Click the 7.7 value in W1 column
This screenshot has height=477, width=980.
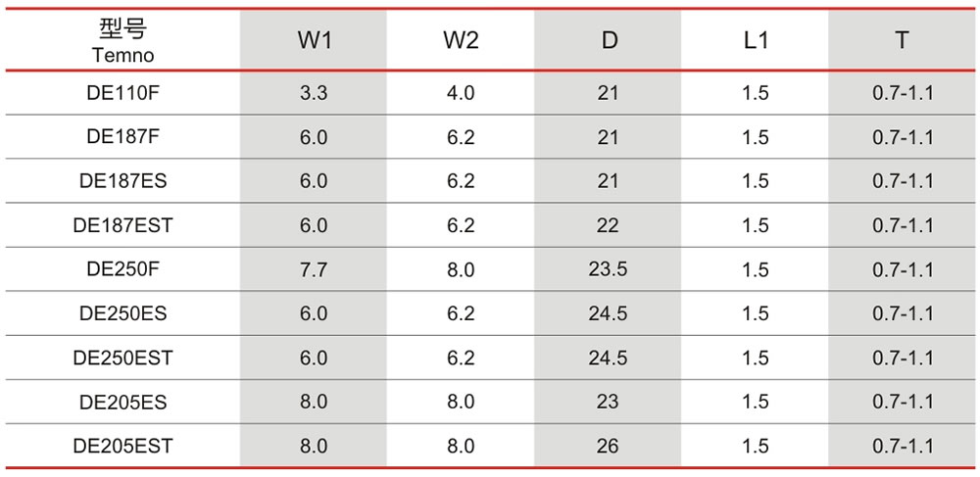pos(314,269)
